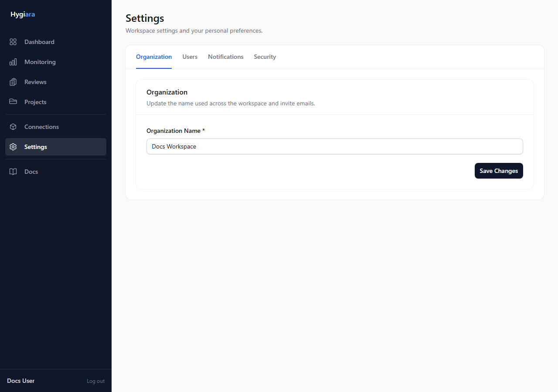
Task: Click the Reviews clipboard icon
Action: coord(13,82)
